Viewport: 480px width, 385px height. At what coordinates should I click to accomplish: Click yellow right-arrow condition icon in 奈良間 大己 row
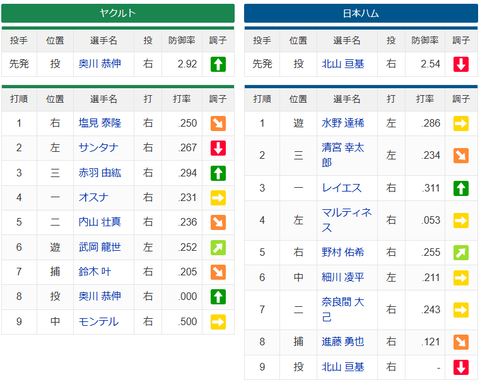pos(461,310)
